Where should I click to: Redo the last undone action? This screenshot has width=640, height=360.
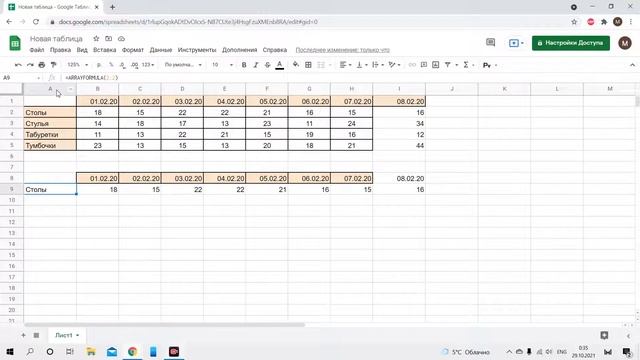point(30,65)
